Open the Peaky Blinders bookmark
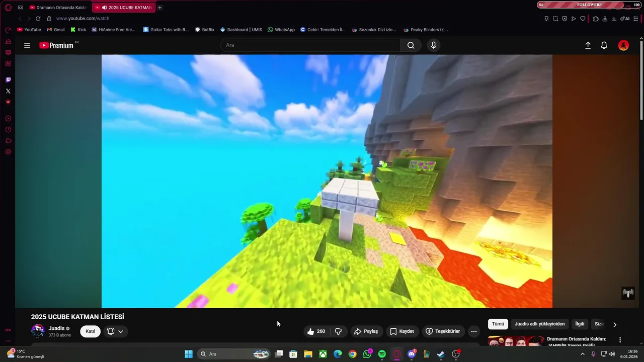The image size is (644, 362). coord(426,30)
